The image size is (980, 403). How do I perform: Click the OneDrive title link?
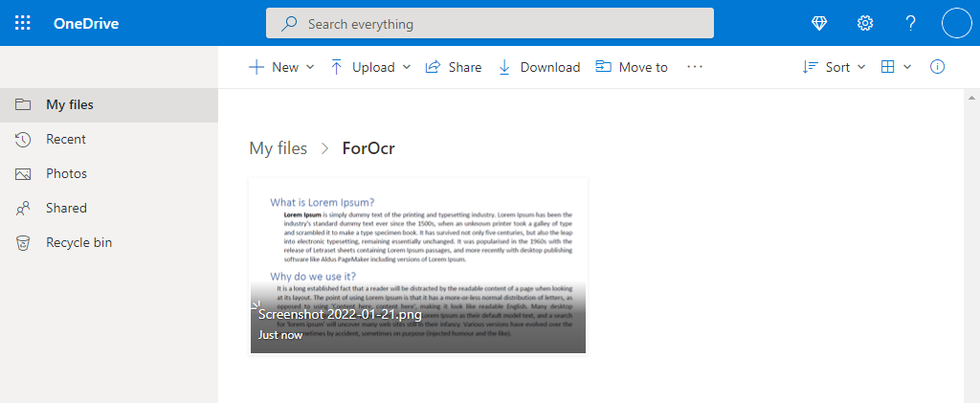tap(86, 24)
